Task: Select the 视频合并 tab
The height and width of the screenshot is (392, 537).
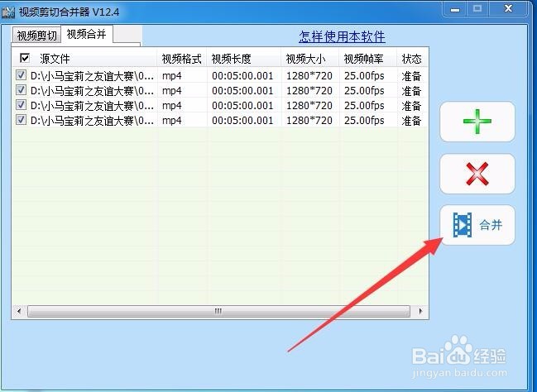Action: point(87,34)
